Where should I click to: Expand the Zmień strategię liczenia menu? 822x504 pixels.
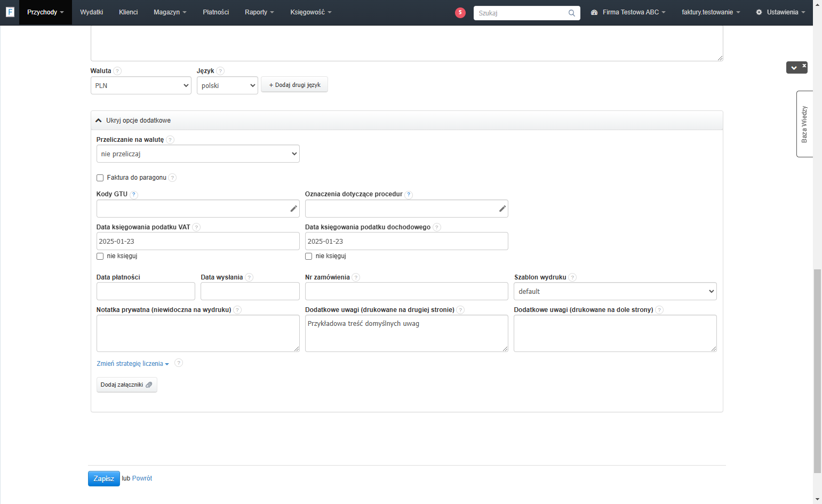tap(132, 364)
